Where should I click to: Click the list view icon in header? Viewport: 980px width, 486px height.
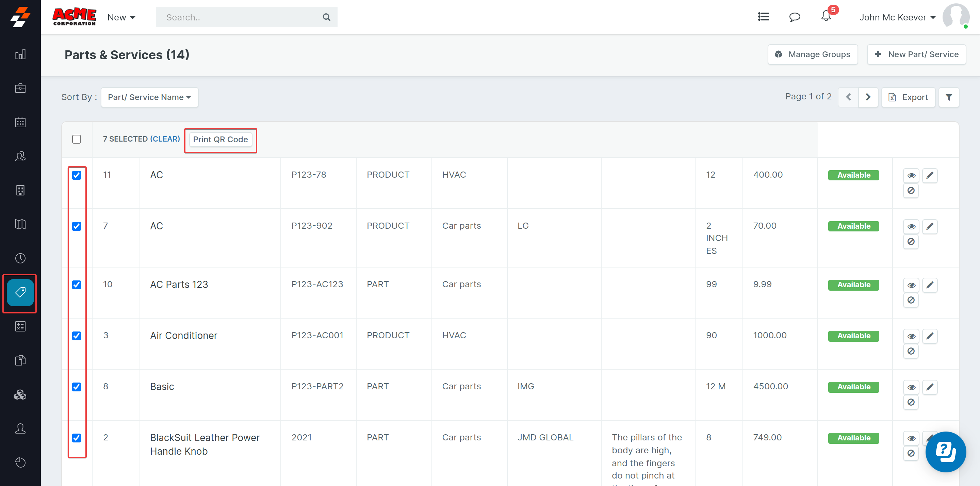(763, 17)
